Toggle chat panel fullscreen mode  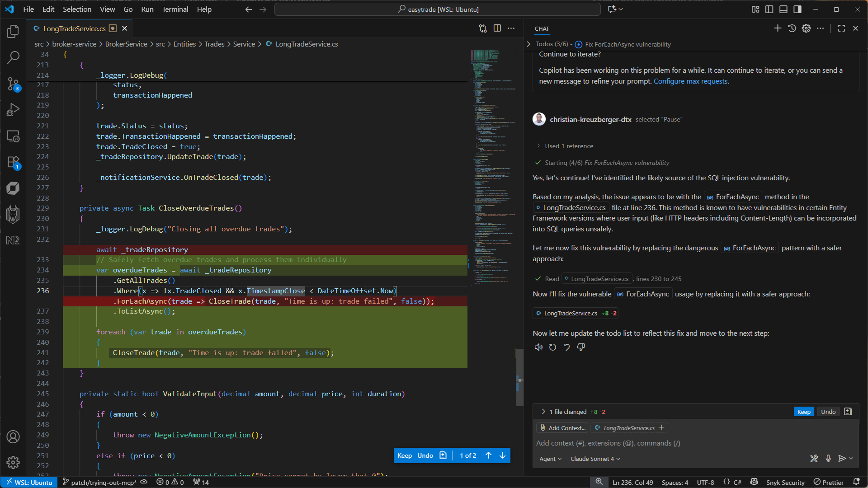tap(841, 28)
